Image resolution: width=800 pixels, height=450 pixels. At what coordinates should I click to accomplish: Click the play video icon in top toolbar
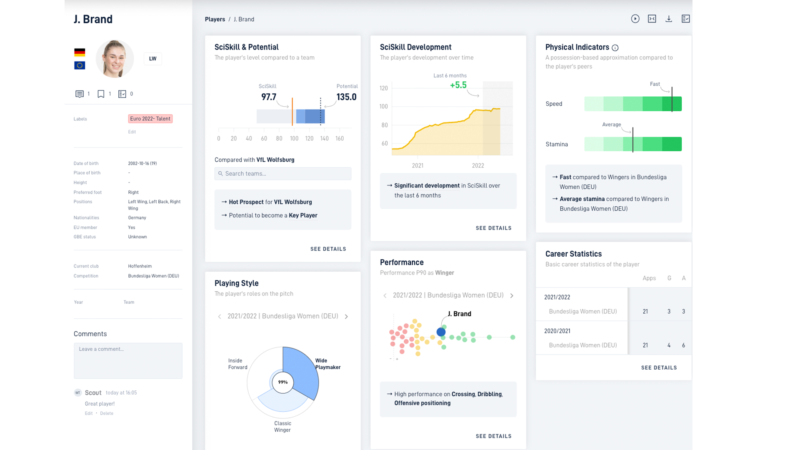635,19
